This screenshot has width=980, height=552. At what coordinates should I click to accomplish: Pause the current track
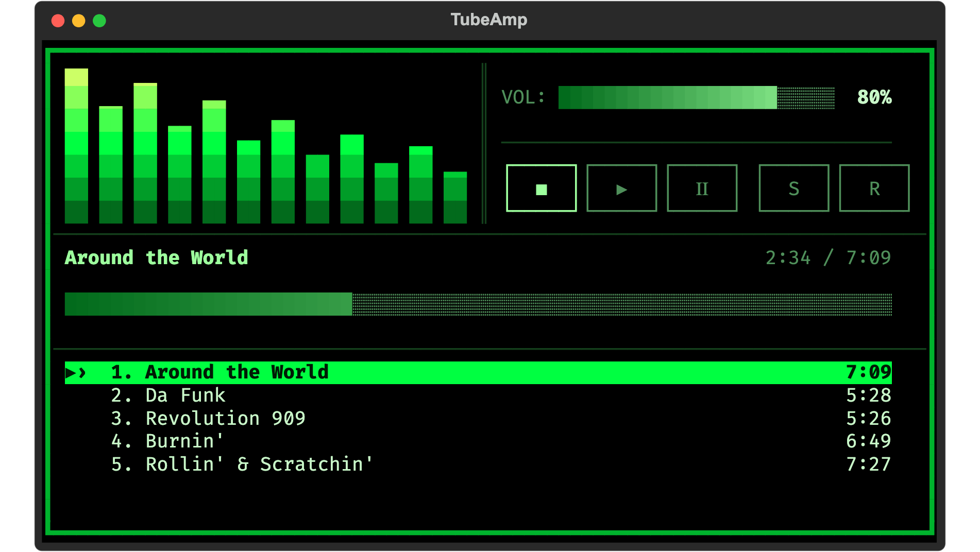coord(702,188)
